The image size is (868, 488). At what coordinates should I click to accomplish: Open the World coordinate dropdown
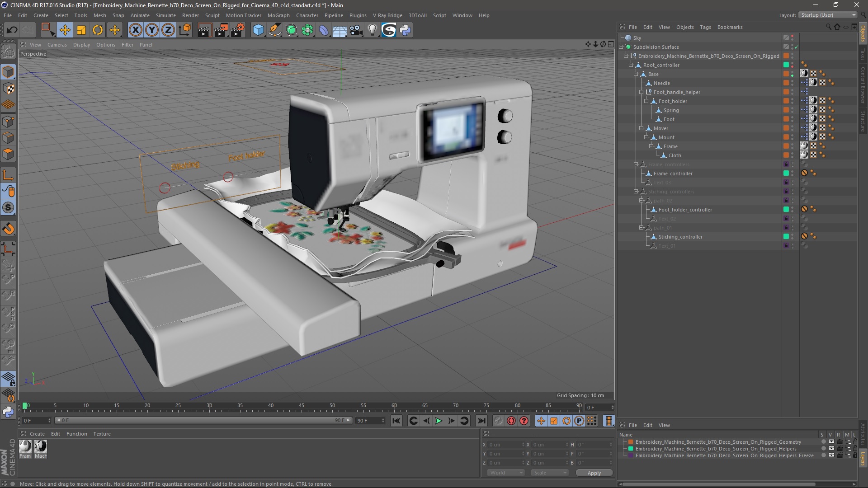click(505, 473)
